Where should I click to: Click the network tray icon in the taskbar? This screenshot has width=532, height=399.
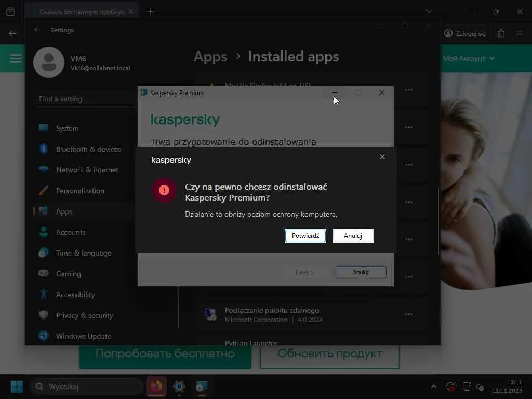pyautogui.click(x=467, y=387)
